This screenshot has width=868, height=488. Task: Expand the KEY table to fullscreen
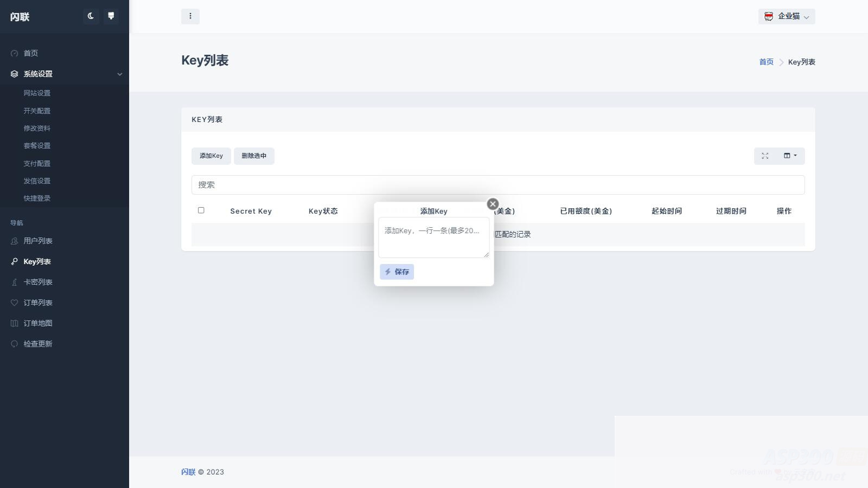(x=765, y=156)
